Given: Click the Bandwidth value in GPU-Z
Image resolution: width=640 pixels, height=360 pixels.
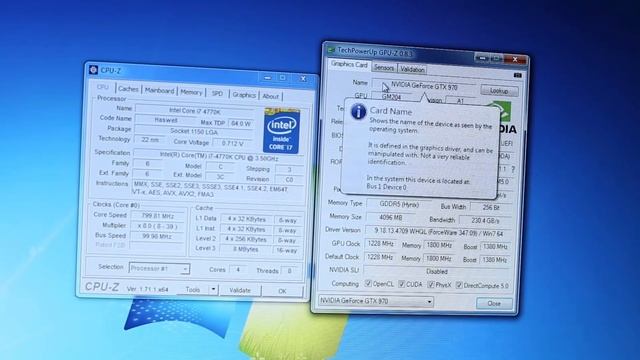Looking at the screenshot, I should pos(485,220).
